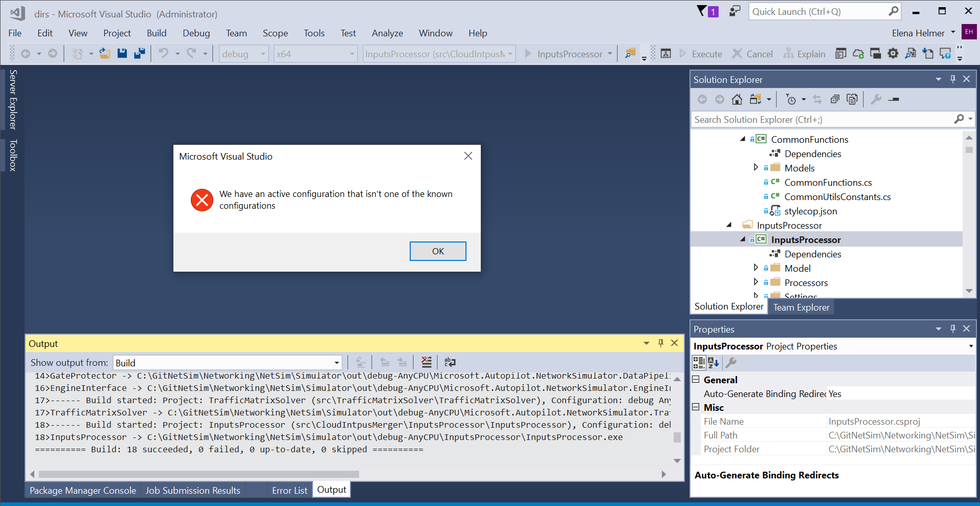Select CommonFunctions.cs file
Screen dimensions: 980x506
(828, 183)
